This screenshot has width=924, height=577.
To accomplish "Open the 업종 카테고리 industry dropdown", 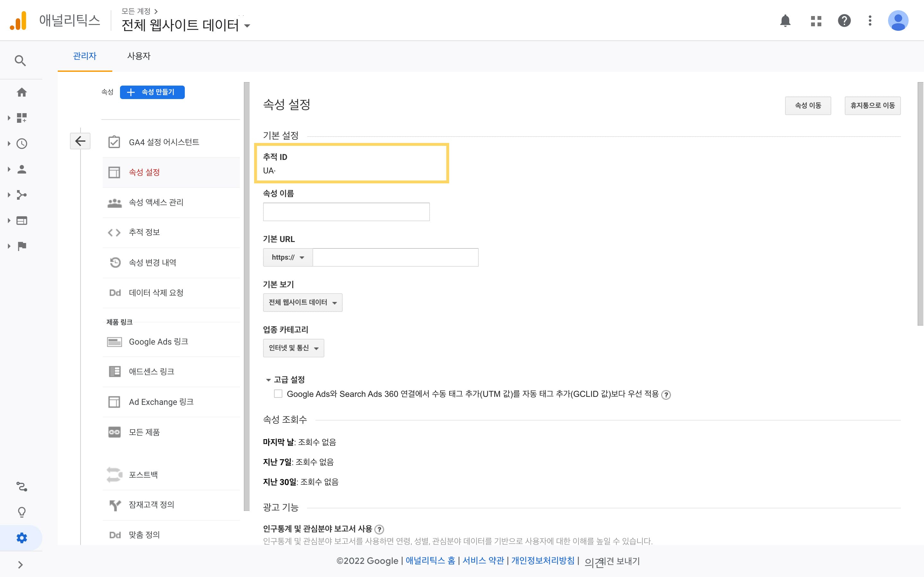I will pyautogui.click(x=293, y=348).
